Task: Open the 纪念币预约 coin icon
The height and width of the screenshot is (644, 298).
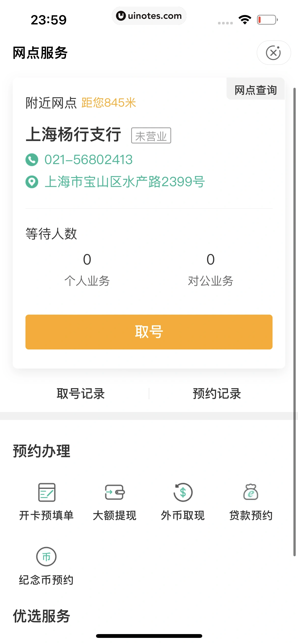Action: tap(46, 557)
